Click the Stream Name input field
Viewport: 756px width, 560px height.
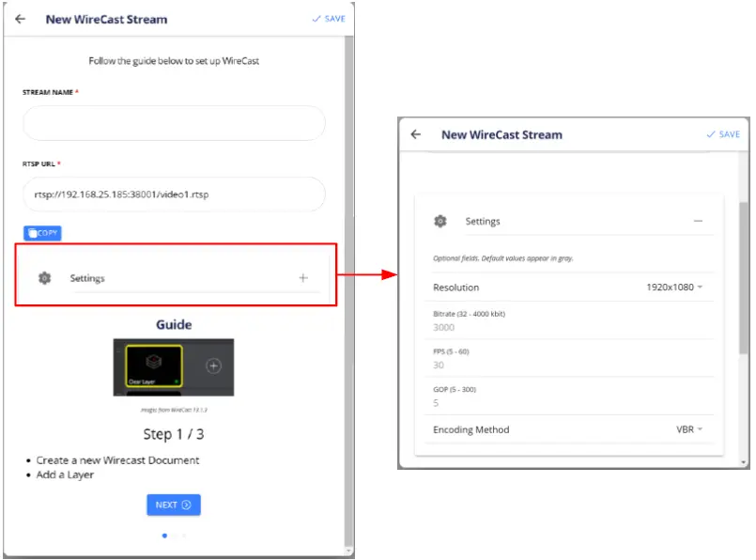point(174,123)
